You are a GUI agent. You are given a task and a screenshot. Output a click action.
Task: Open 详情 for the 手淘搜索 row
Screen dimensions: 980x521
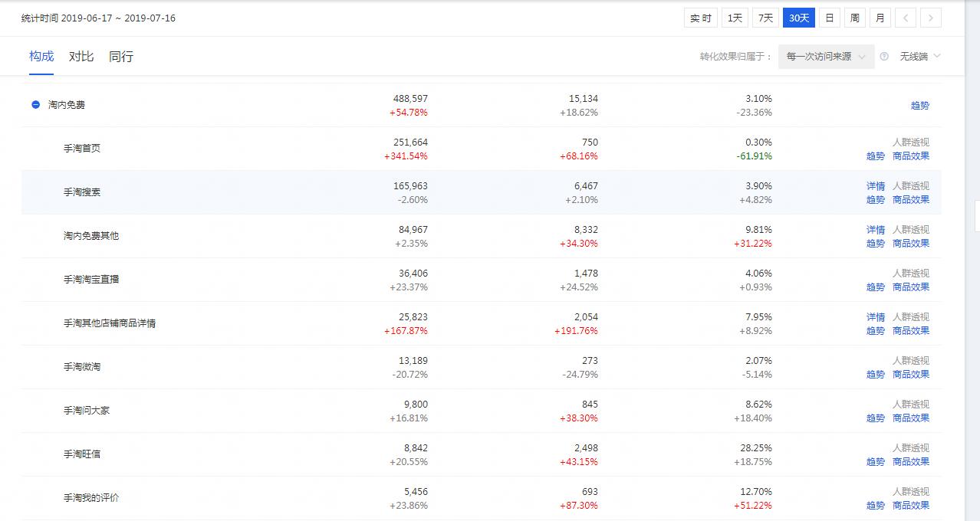(876, 186)
